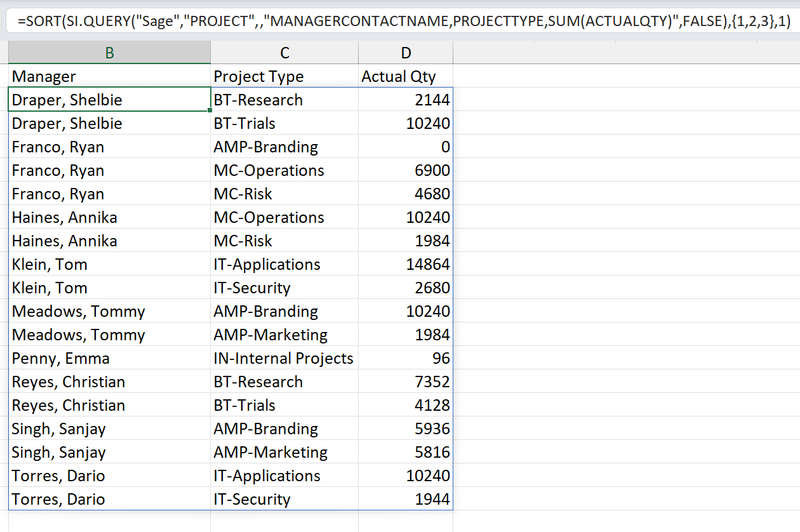Select 10240 cell in Torres, Dario row
Viewport: 800px width, 532px height.
406,475
